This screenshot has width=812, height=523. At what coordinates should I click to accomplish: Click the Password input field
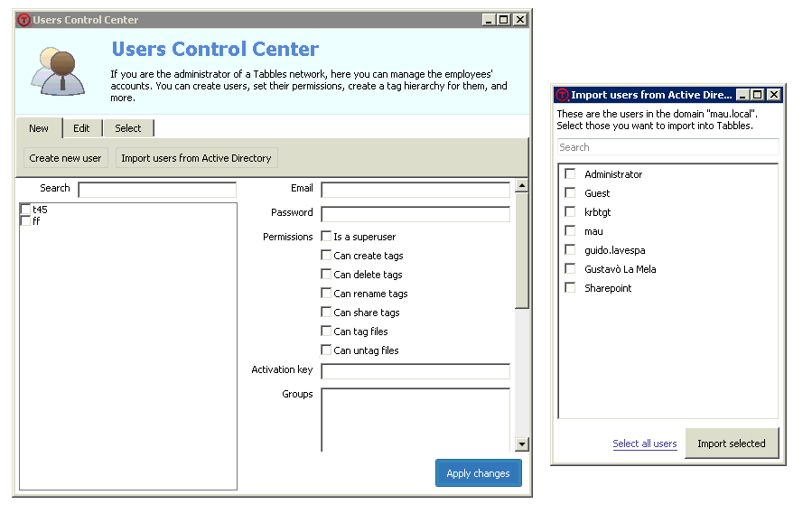tap(415, 214)
